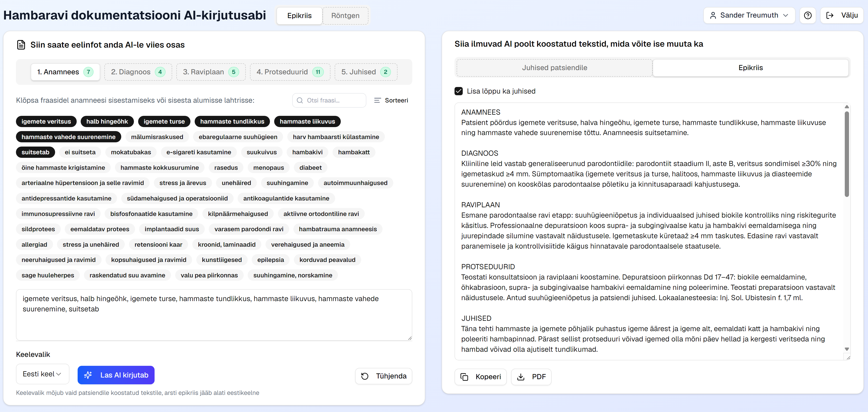Click inside the anamnesis text input box

[x=214, y=315]
